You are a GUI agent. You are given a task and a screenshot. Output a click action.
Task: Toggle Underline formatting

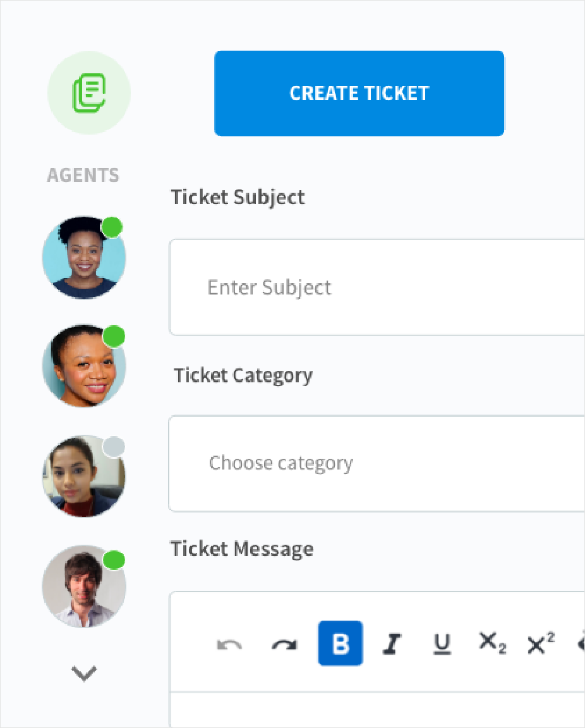click(x=442, y=644)
